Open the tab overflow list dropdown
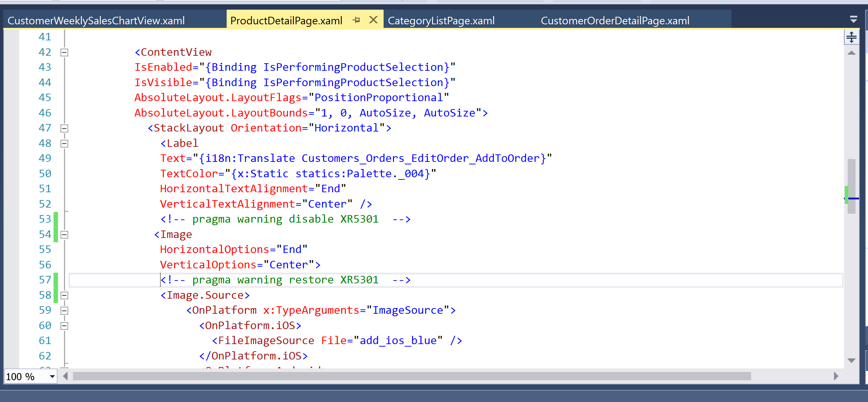 pyautogui.click(x=853, y=19)
